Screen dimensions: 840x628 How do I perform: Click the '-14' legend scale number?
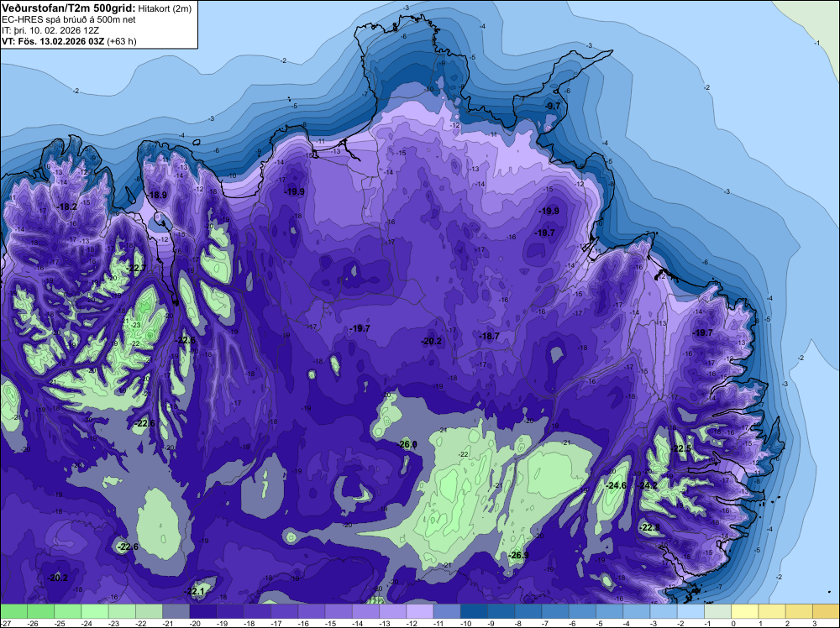358,623
